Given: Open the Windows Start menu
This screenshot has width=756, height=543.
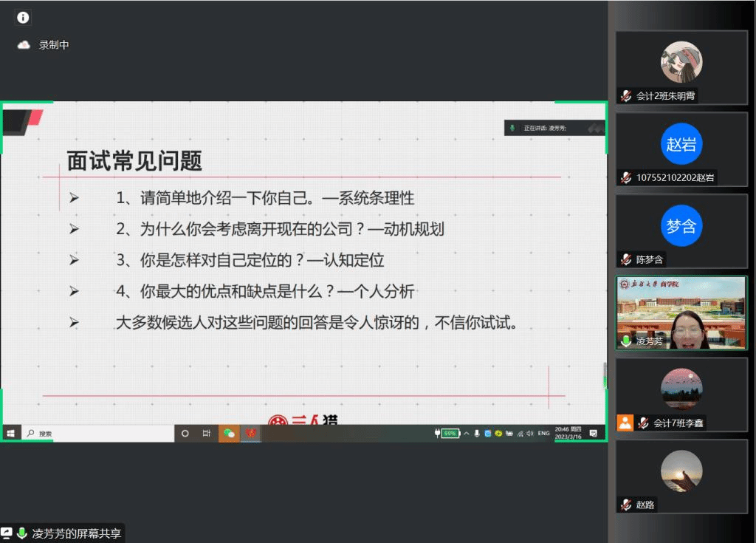Looking at the screenshot, I should click(x=11, y=434).
